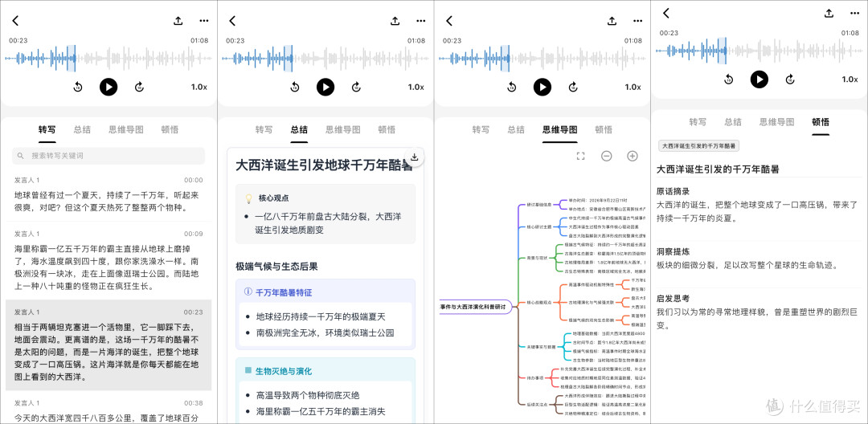This screenshot has height=424, width=868.
Task: Rewind 15 seconds in second (总结) screen
Action: pyautogui.click(x=294, y=87)
